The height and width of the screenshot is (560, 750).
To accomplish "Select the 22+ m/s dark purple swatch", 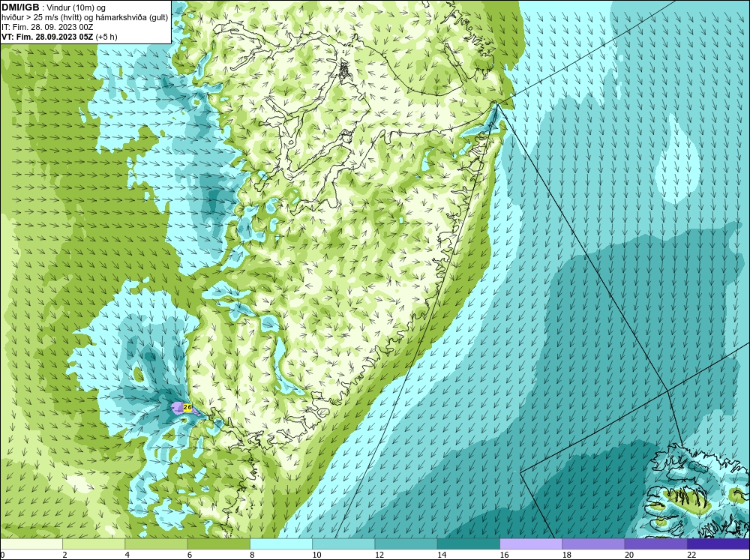I will click(x=718, y=544).
